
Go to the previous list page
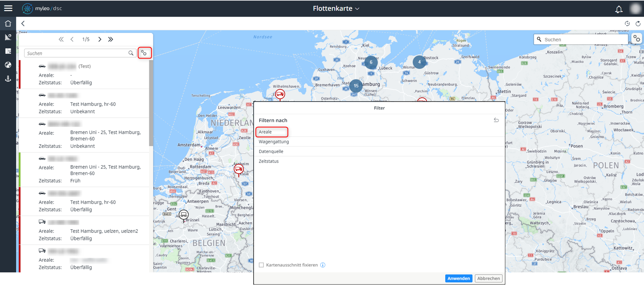[x=72, y=39]
